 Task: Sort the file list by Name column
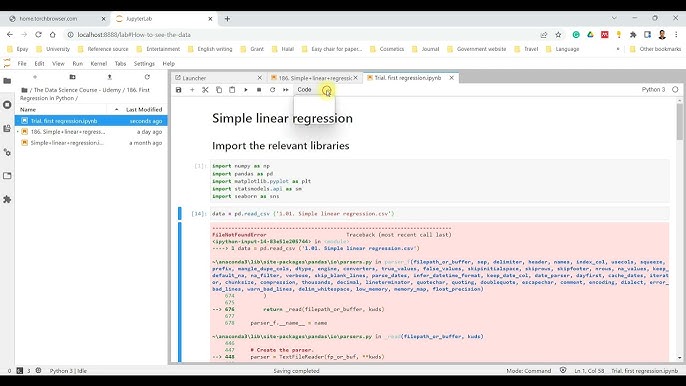point(28,109)
